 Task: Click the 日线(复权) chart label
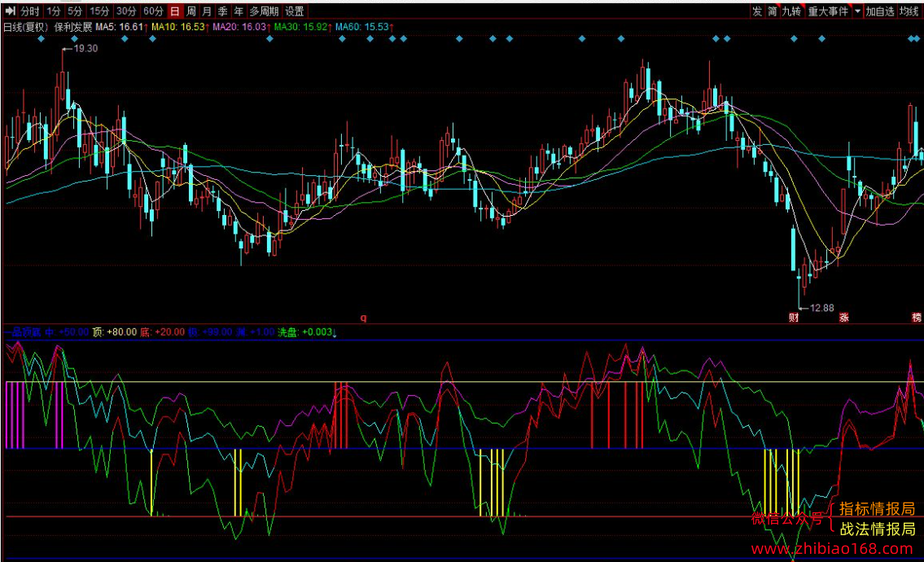tap(26, 27)
